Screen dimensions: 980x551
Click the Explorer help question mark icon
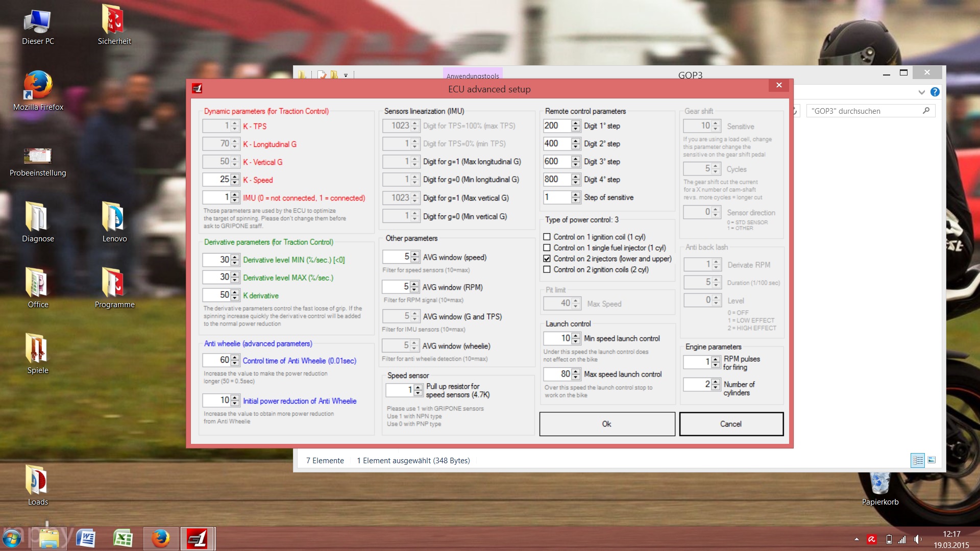[x=935, y=92]
